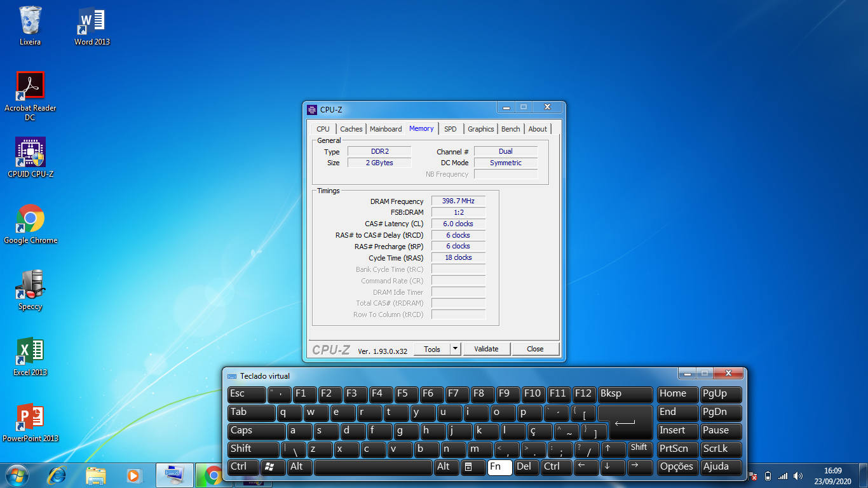Screen dimensions: 868x488
Task: Switch to the CPU tab in CPU-Z
Action: (x=323, y=129)
